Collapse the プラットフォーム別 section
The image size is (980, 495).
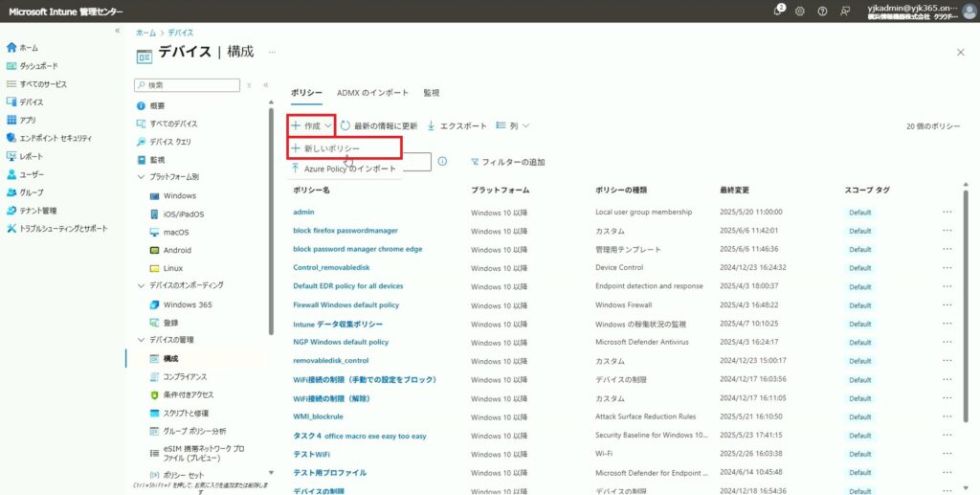[142, 177]
